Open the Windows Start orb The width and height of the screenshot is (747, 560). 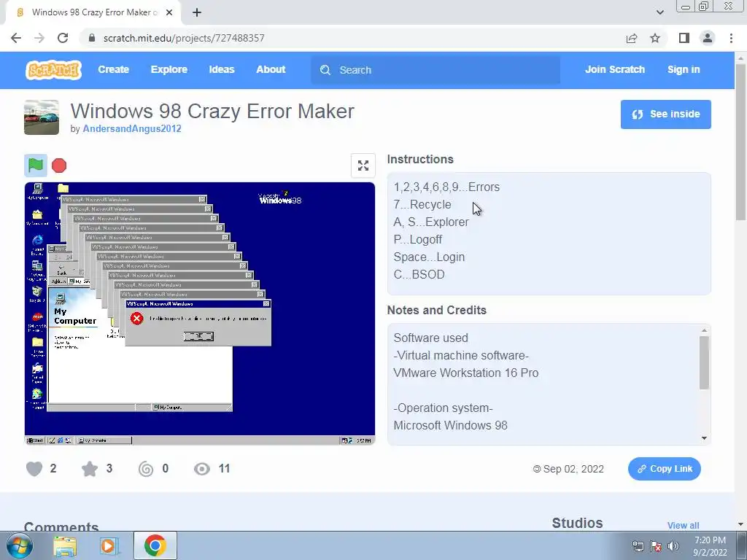[x=19, y=546]
